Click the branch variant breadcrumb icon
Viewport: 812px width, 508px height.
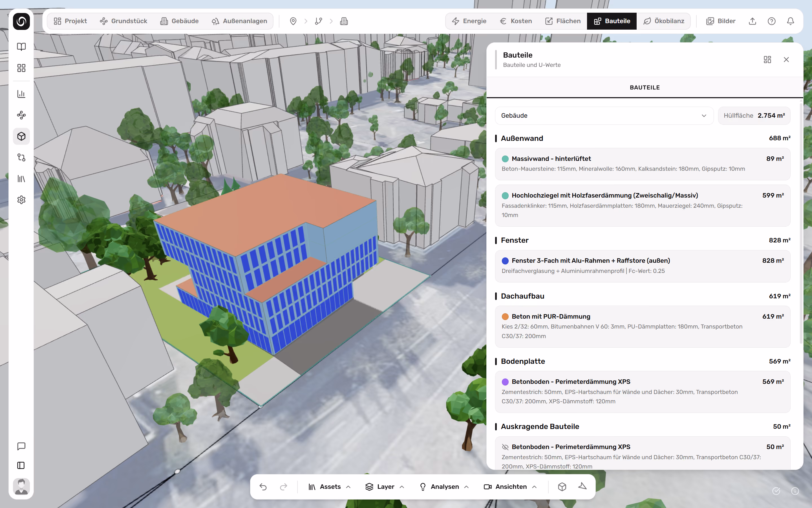[318, 21]
